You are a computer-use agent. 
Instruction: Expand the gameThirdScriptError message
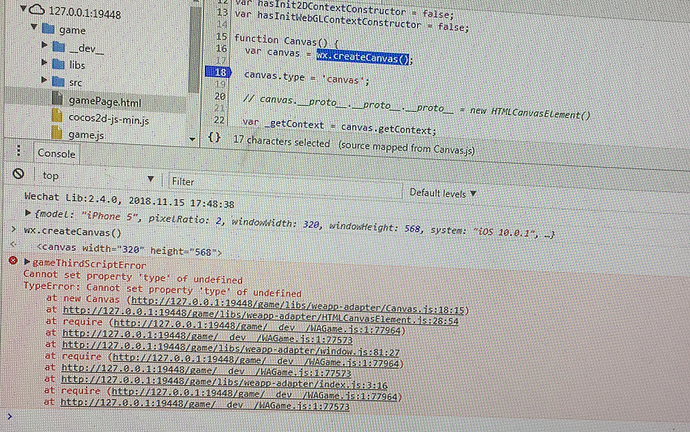[27, 262]
